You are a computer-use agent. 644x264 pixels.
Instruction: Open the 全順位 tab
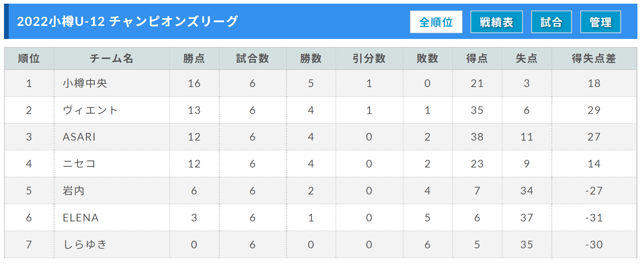click(436, 22)
